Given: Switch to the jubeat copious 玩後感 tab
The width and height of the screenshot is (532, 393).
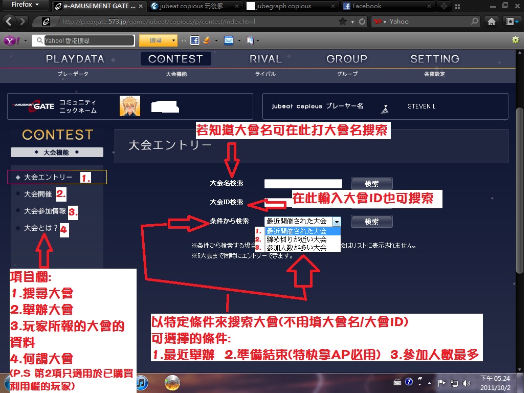Looking at the screenshot, I should 194,6.
